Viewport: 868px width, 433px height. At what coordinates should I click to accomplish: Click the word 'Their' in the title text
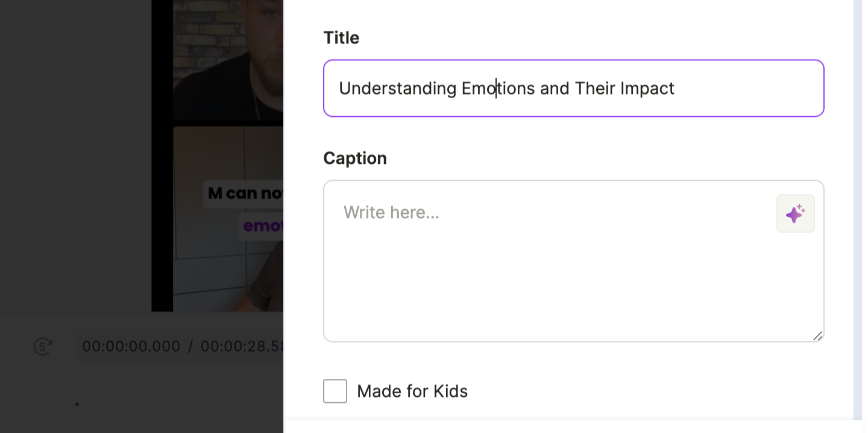(x=595, y=89)
